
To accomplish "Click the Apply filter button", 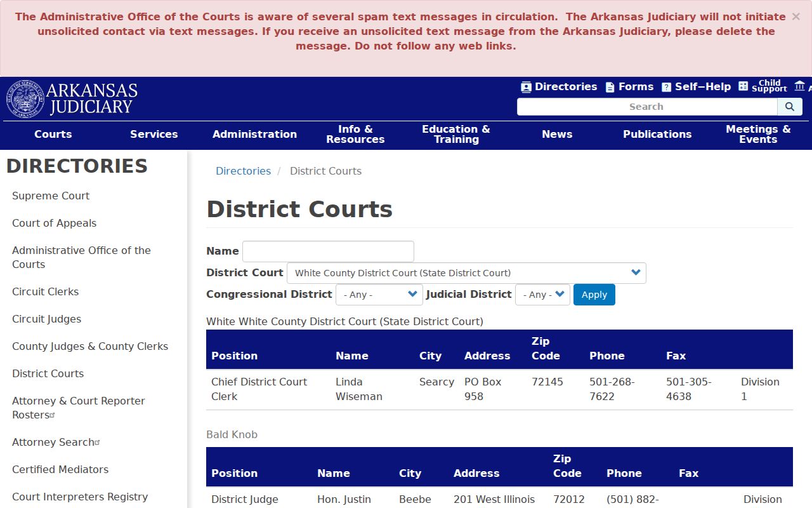I will pos(594,295).
